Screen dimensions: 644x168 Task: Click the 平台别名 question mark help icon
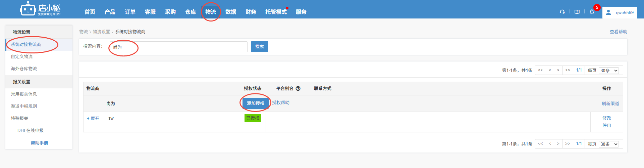coord(298,89)
